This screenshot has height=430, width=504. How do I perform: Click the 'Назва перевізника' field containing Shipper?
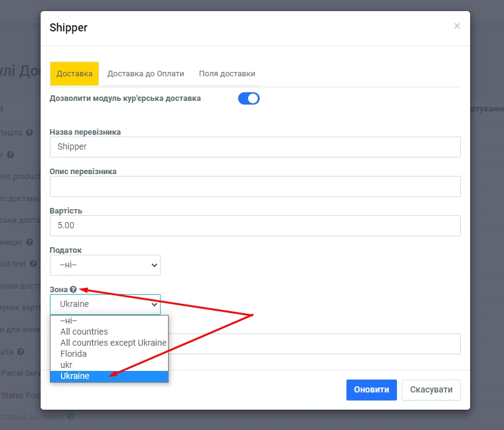(x=255, y=147)
